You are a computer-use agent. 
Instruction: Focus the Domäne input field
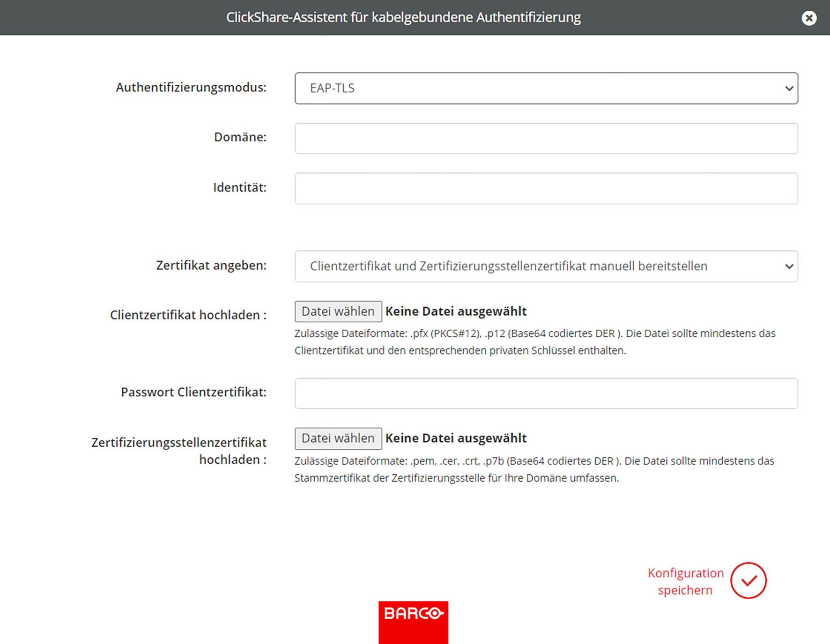pyautogui.click(x=546, y=138)
